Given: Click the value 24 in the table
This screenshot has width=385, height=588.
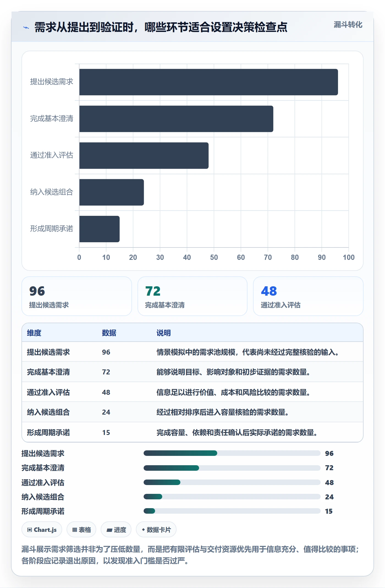Looking at the screenshot, I should pos(106,412).
